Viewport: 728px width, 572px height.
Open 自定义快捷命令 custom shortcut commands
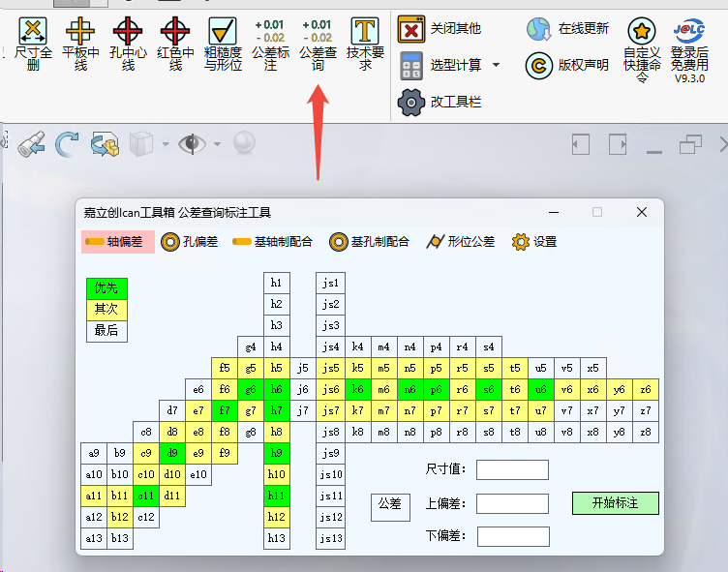(x=642, y=50)
